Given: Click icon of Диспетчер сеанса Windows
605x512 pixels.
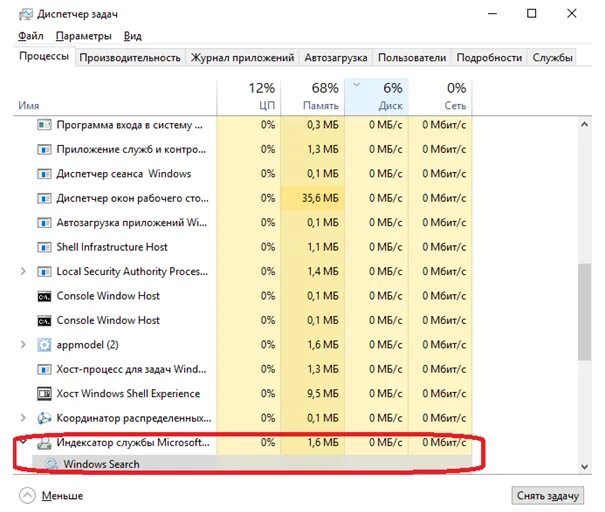Looking at the screenshot, I should point(44,174).
